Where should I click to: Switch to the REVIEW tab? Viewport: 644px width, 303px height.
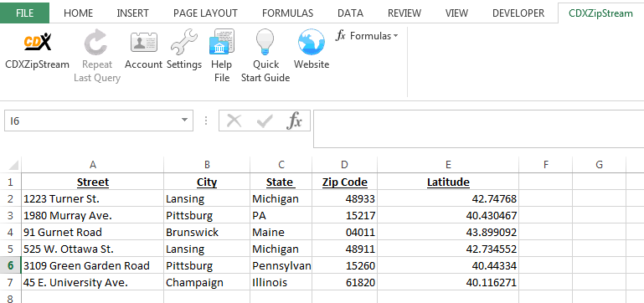(404, 13)
